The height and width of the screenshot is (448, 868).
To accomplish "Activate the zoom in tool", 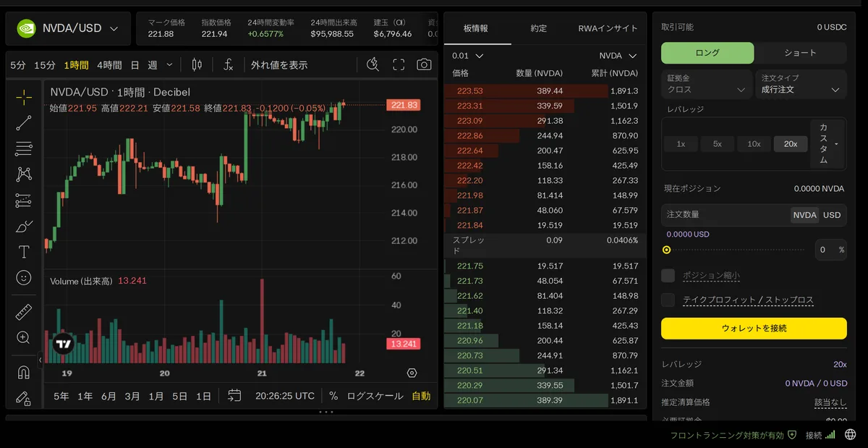I will tap(24, 338).
